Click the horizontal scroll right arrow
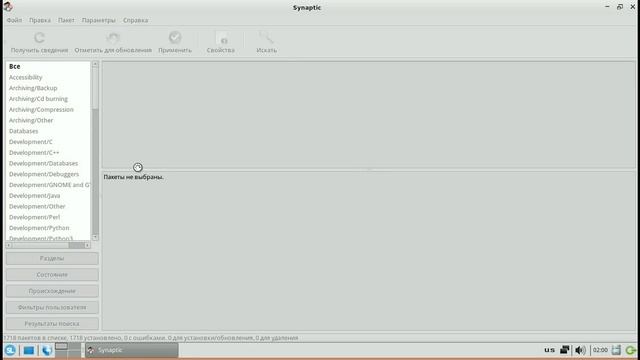 tap(87, 245)
